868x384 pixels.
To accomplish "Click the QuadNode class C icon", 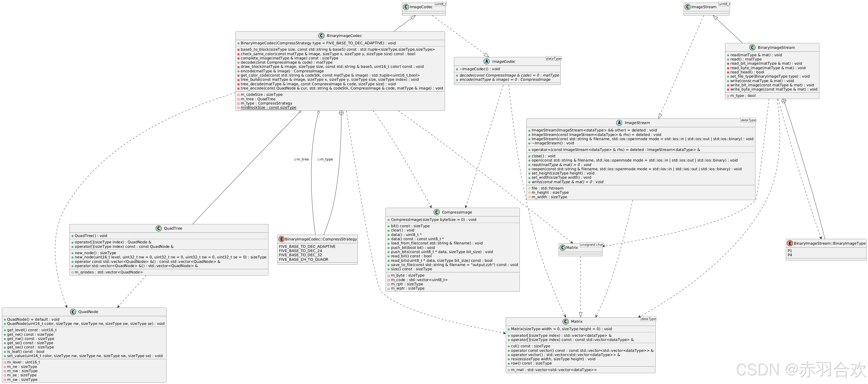I will pos(73,312).
